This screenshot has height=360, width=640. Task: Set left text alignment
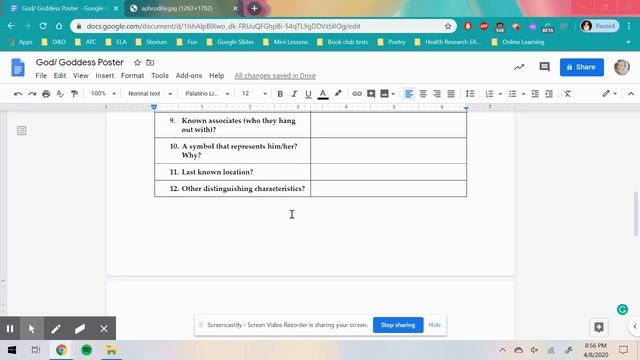point(409,93)
